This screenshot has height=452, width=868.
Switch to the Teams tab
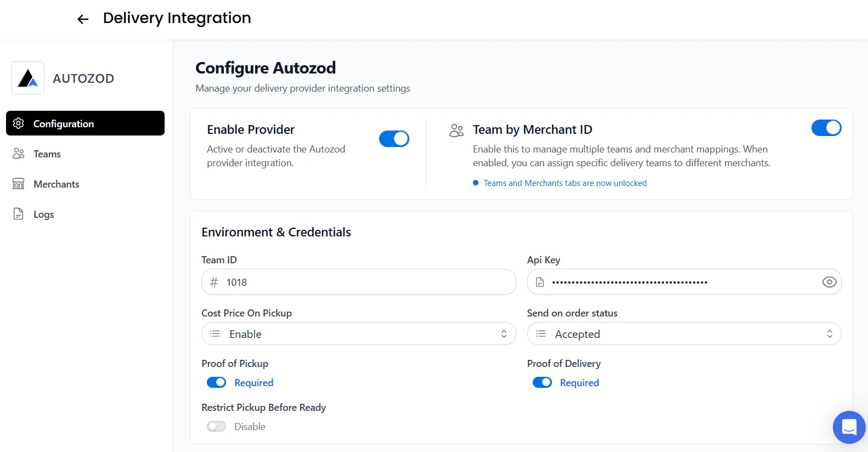click(85, 154)
